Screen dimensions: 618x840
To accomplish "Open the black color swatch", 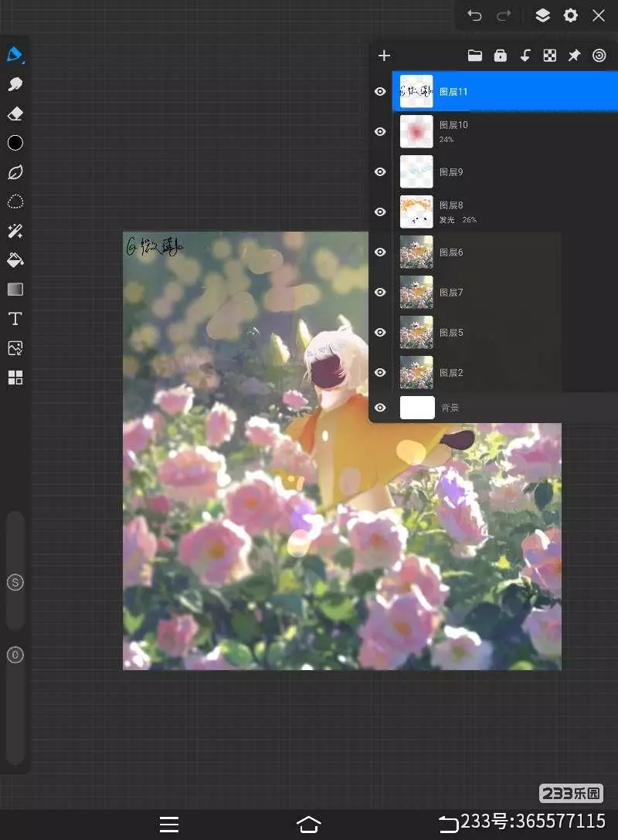I will click(x=15, y=143).
